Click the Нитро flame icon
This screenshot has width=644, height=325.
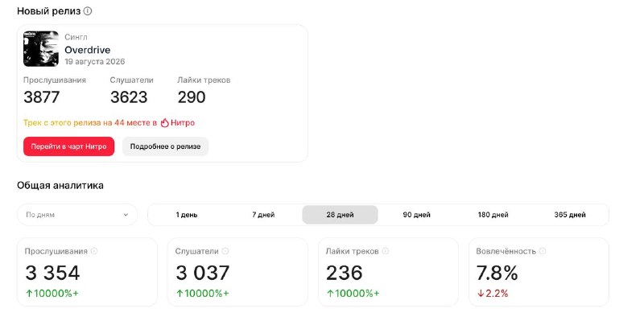[165, 123]
